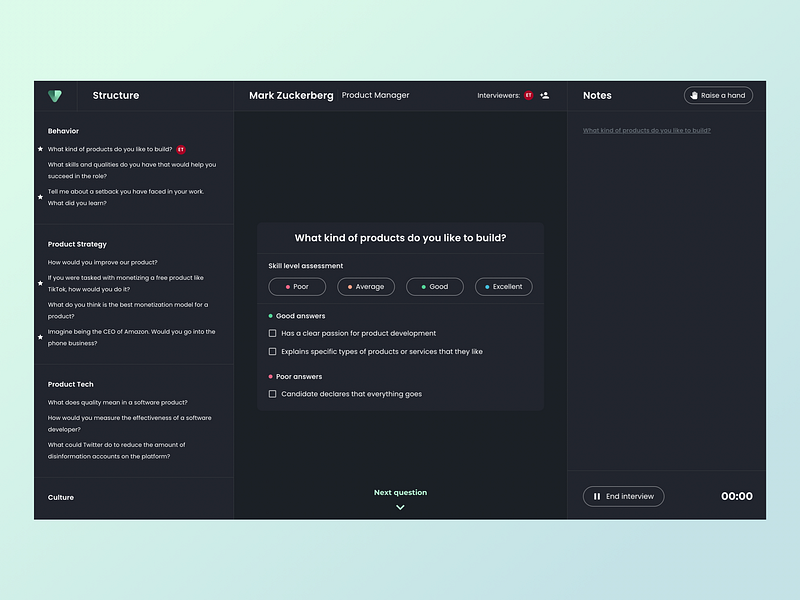Viewport: 800px width, 600px height.
Task: Select 'best monetization model for a product' question
Action: tap(128, 311)
